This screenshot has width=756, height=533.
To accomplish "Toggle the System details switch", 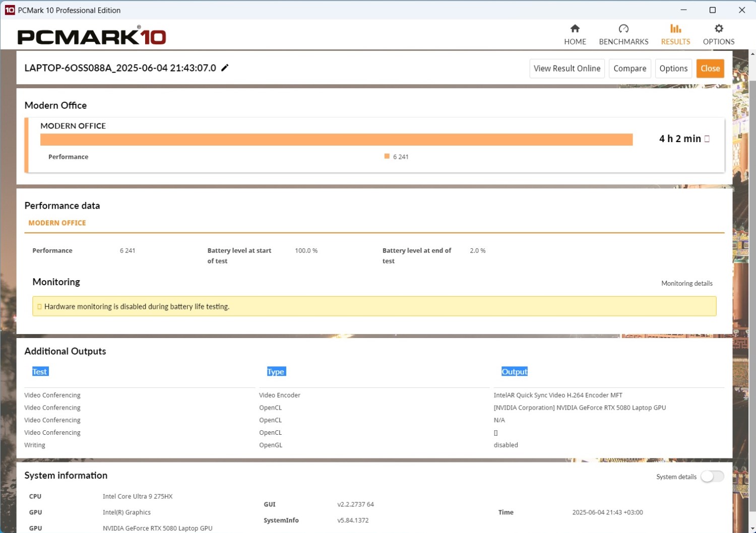I will coord(712,477).
